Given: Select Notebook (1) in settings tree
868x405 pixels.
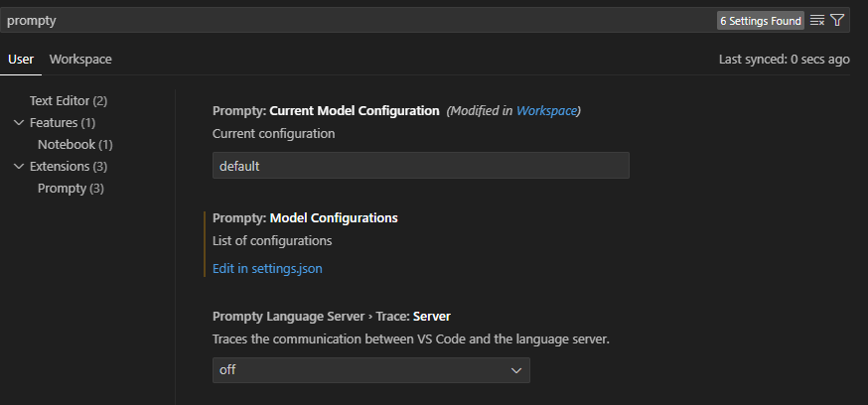Looking at the screenshot, I should pyautogui.click(x=75, y=144).
